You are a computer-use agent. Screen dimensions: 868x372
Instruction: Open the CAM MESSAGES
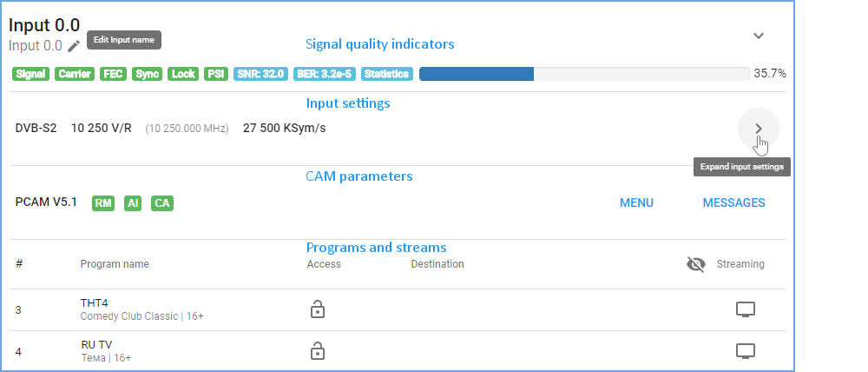click(734, 203)
